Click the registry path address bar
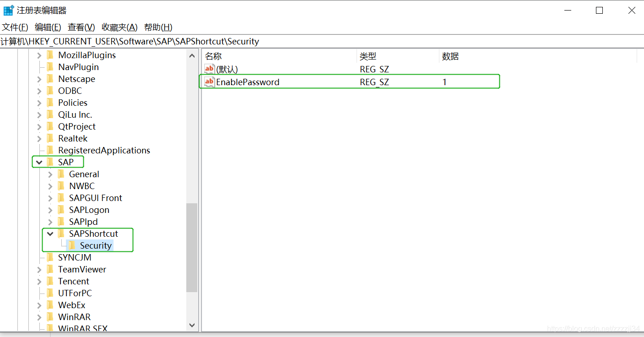This screenshot has height=337, width=644. tap(322, 41)
